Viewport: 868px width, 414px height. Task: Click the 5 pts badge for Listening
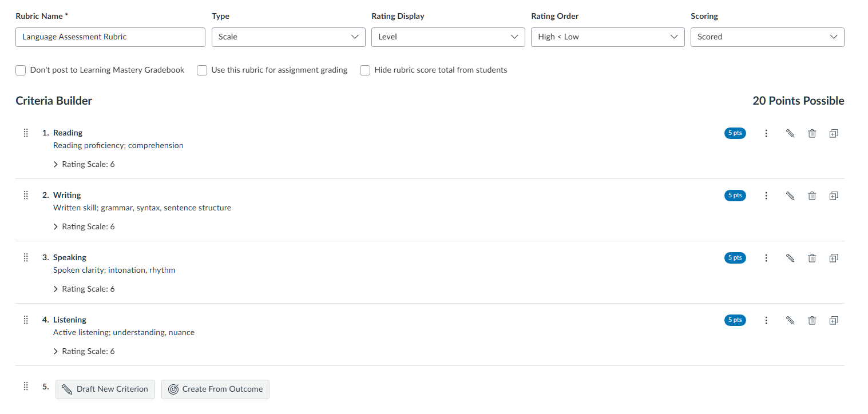tap(735, 320)
